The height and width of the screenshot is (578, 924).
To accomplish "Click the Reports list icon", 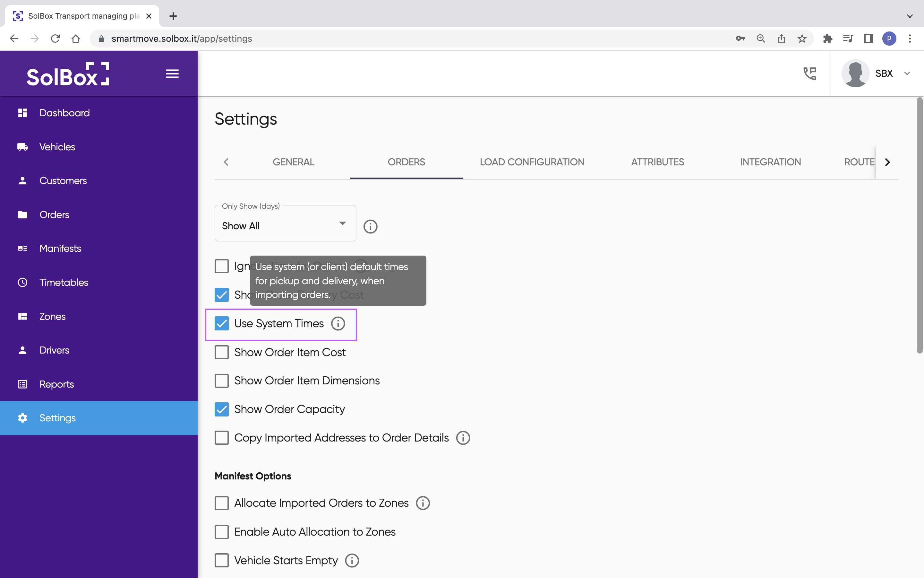I will [x=22, y=384].
